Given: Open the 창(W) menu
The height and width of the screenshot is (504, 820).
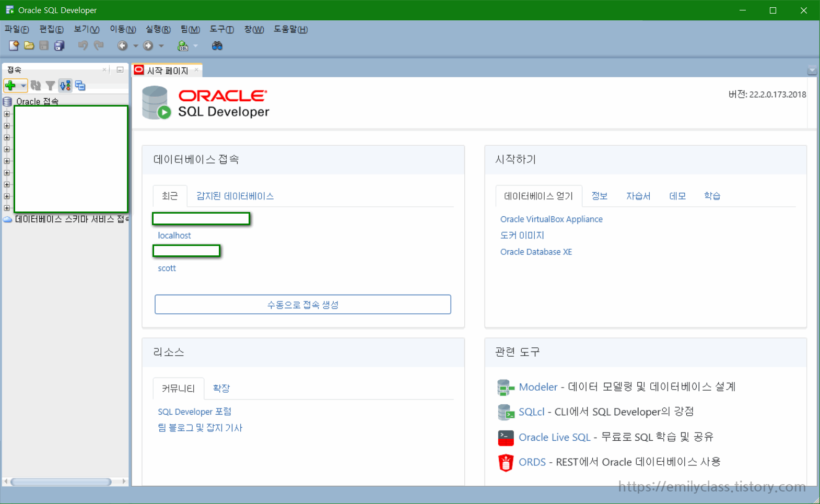Looking at the screenshot, I should click(x=254, y=29).
